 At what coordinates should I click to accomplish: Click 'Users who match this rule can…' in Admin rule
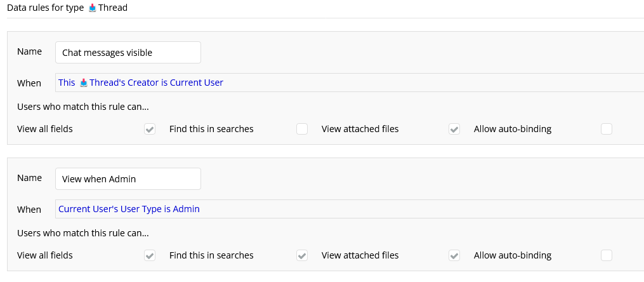(83, 233)
